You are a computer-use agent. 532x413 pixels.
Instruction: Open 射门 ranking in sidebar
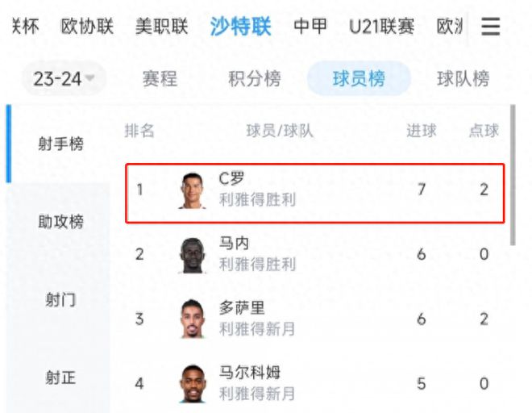coord(60,300)
